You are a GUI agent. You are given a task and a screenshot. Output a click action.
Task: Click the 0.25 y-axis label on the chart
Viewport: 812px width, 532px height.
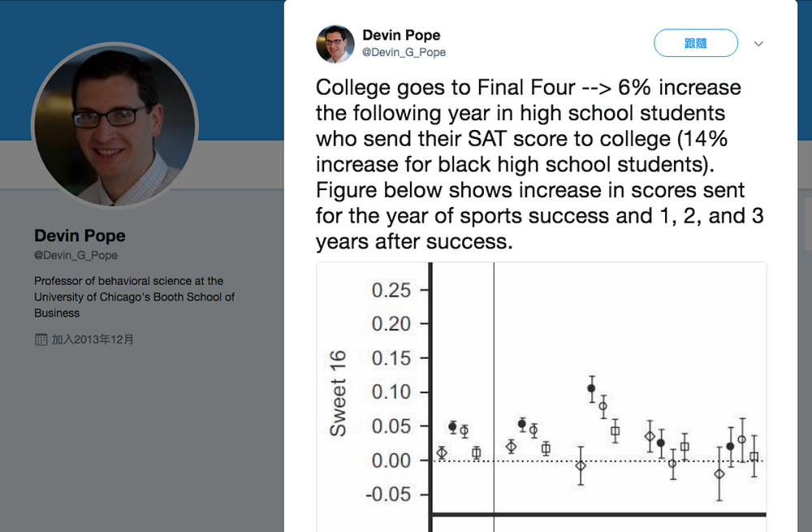[x=391, y=291]
